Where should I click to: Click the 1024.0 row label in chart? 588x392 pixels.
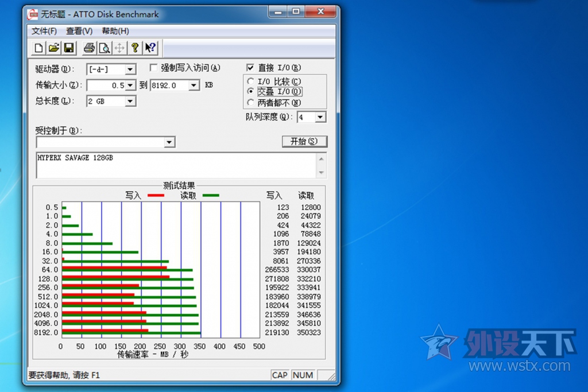click(x=46, y=305)
